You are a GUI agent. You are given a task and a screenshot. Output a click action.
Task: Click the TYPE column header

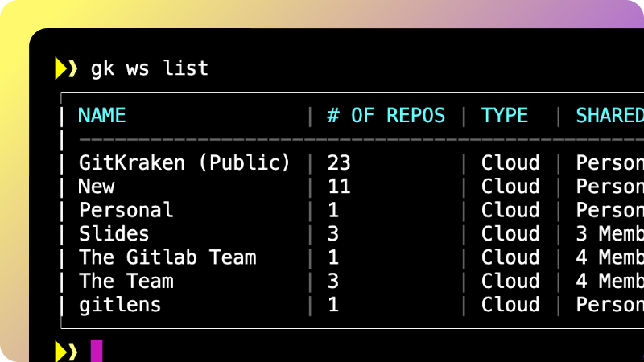click(505, 116)
